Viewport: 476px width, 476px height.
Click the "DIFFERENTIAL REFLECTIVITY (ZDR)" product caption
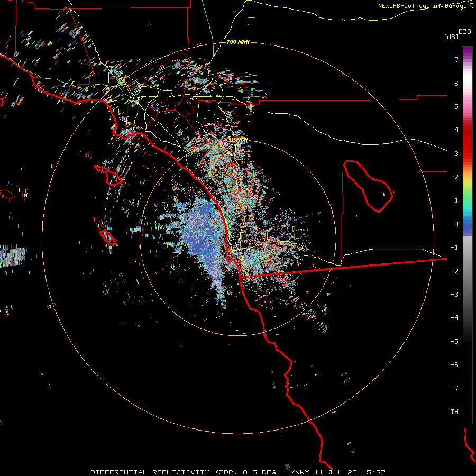164,472
